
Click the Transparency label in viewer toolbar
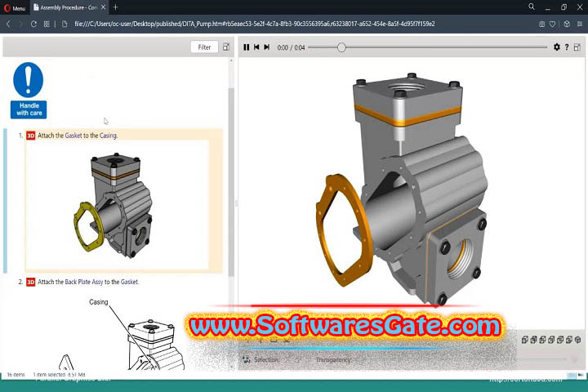point(333,359)
